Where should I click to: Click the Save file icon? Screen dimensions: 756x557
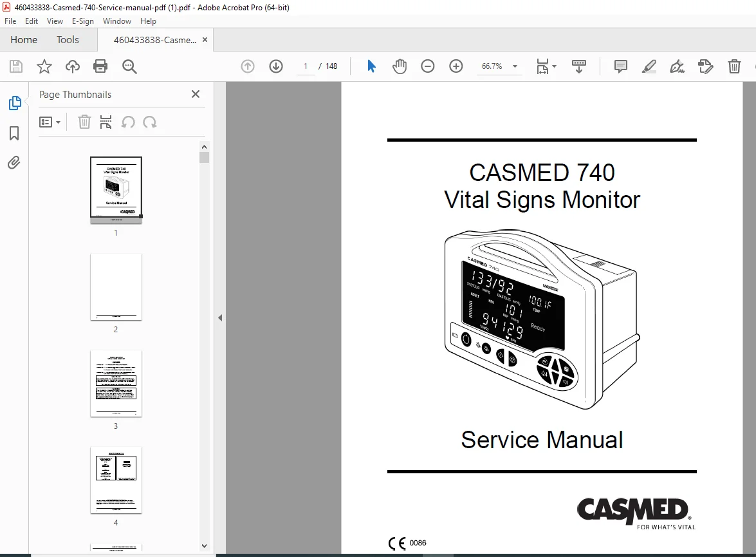16,66
